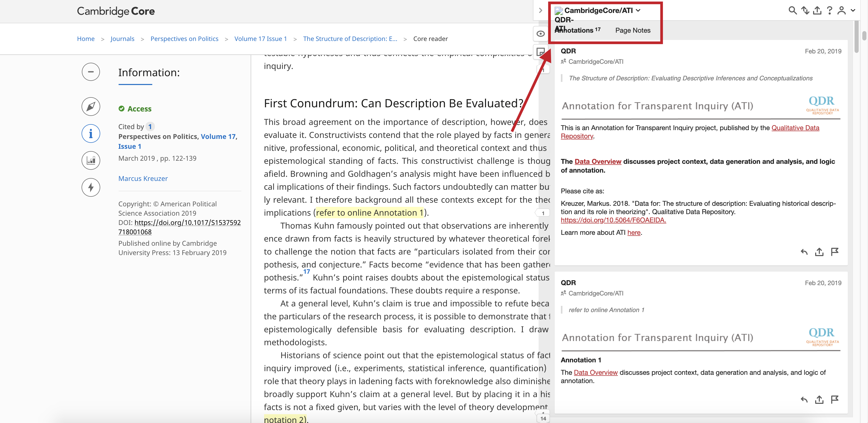Export the Annotation 1 card with the upload icon
Viewport: 868px width, 423px height.
pyautogui.click(x=820, y=399)
